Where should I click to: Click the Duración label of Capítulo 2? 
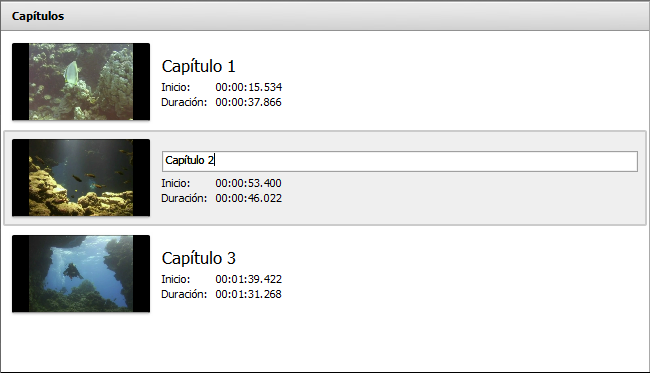(x=184, y=198)
